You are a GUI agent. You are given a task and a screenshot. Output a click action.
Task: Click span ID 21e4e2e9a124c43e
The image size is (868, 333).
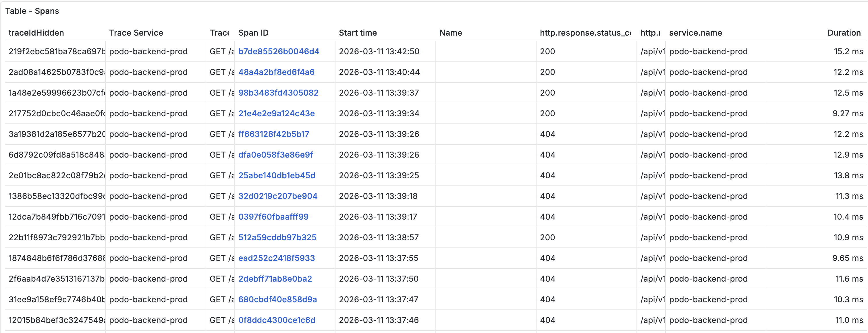pos(277,113)
